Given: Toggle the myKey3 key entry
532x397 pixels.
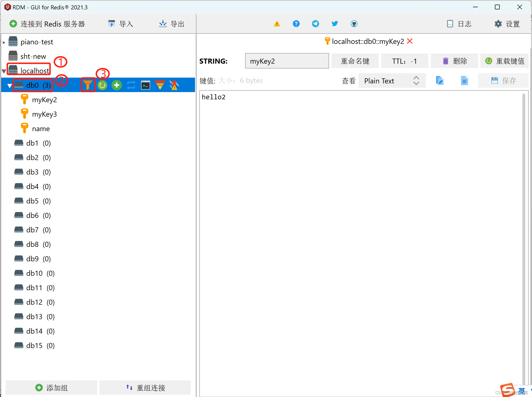Looking at the screenshot, I should pyautogui.click(x=45, y=114).
